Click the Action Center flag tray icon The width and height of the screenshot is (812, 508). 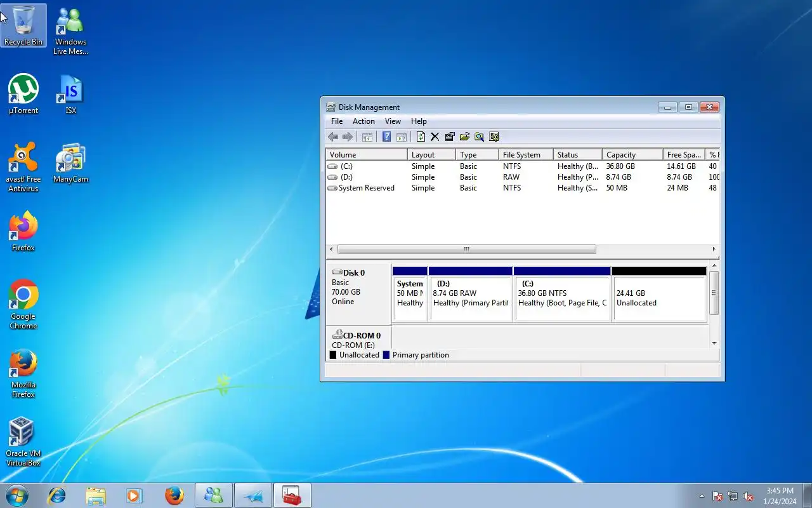click(x=717, y=496)
